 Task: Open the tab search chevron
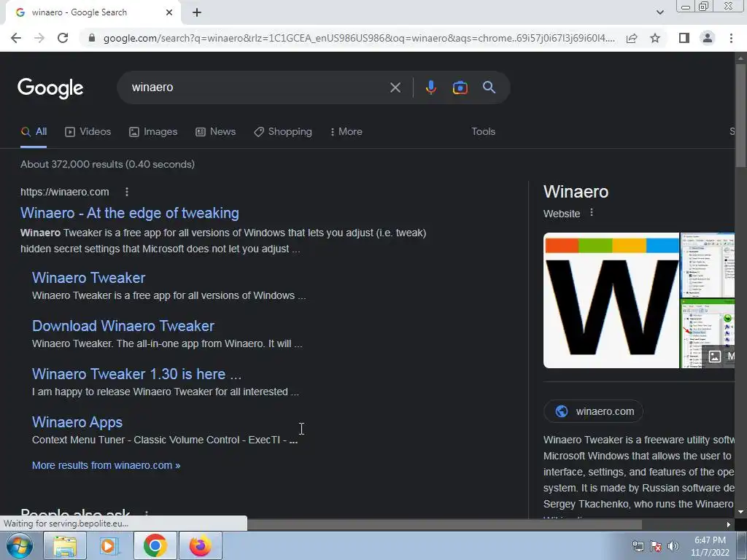659,12
